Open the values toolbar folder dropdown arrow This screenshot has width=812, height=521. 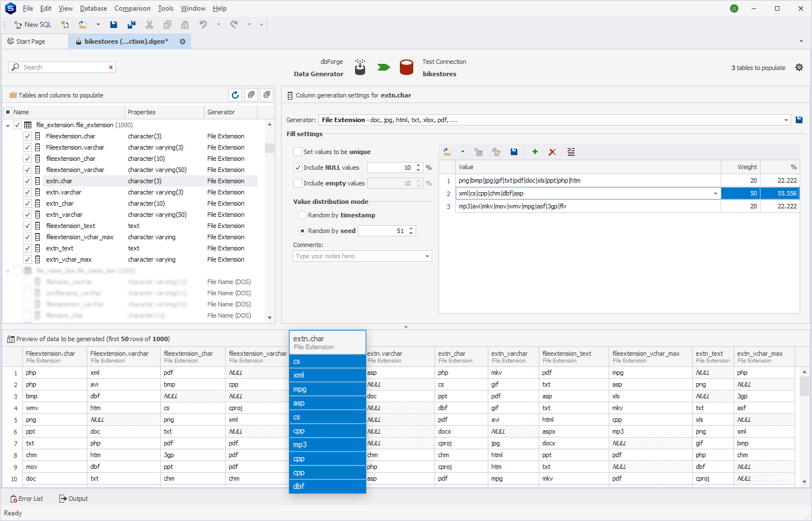click(x=463, y=152)
